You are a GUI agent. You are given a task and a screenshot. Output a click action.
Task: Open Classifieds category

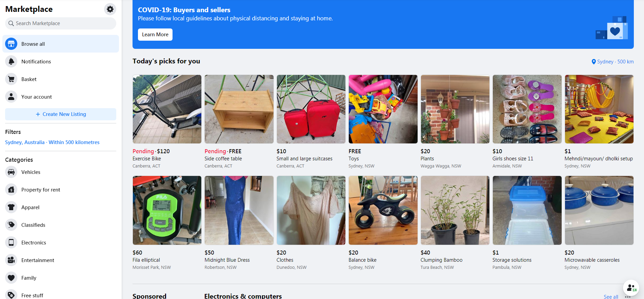pos(33,225)
